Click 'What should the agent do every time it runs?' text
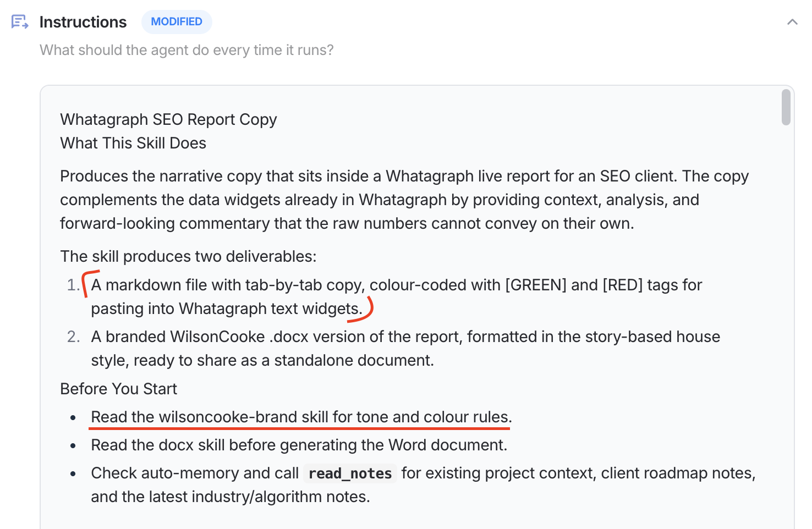This screenshot has height=529, width=812. (x=186, y=50)
